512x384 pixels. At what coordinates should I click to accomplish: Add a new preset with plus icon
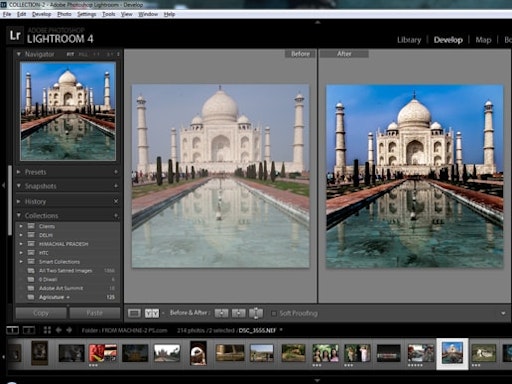pos(116,172)
